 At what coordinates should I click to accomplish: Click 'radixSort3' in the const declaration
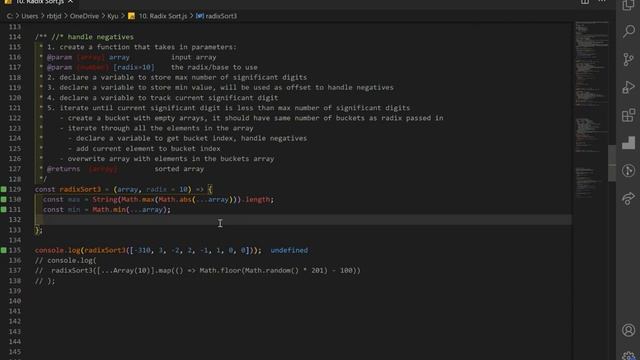coord(80,189)
